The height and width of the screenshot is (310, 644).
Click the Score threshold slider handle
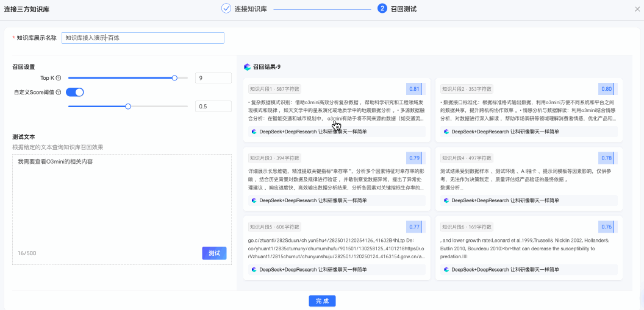click(128, 106)
